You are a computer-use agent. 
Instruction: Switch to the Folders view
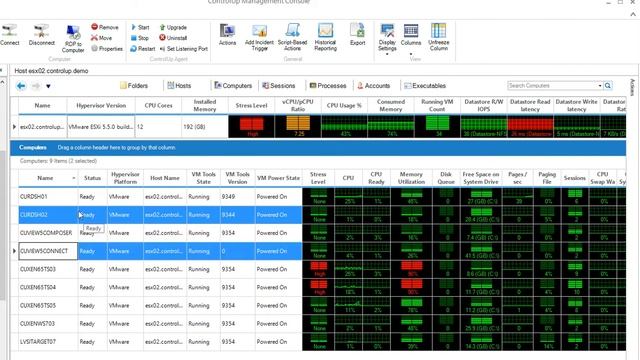coord(134,86)
